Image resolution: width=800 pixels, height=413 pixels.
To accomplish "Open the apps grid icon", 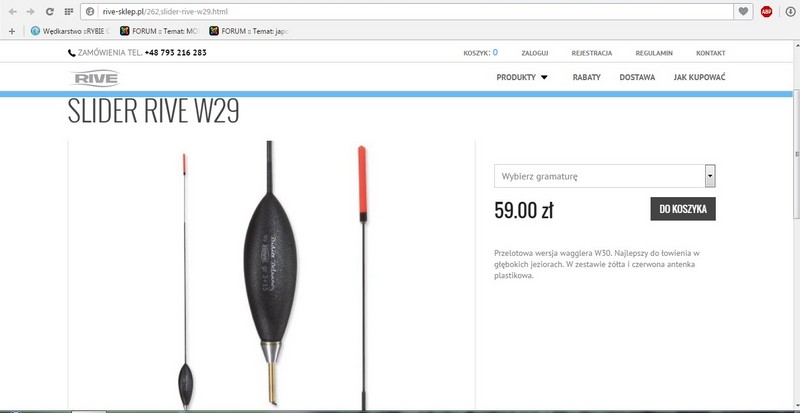I will click(68, 11).
